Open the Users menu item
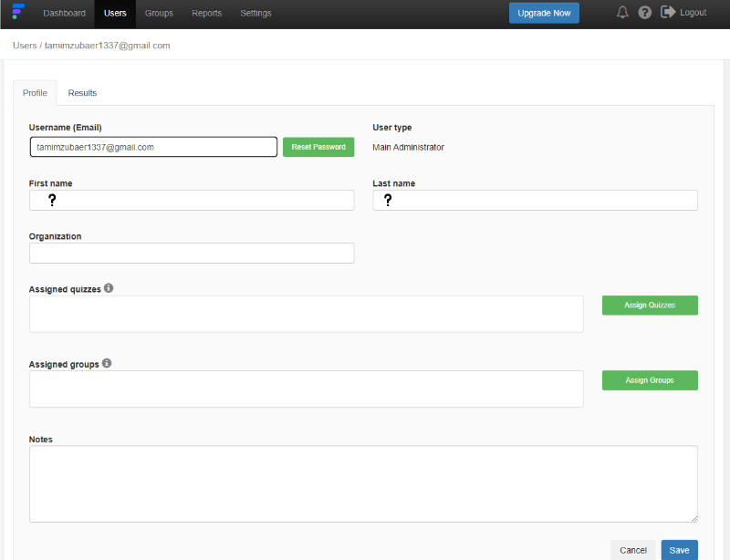The image size is (730, 560). click(x=115, y=13)
